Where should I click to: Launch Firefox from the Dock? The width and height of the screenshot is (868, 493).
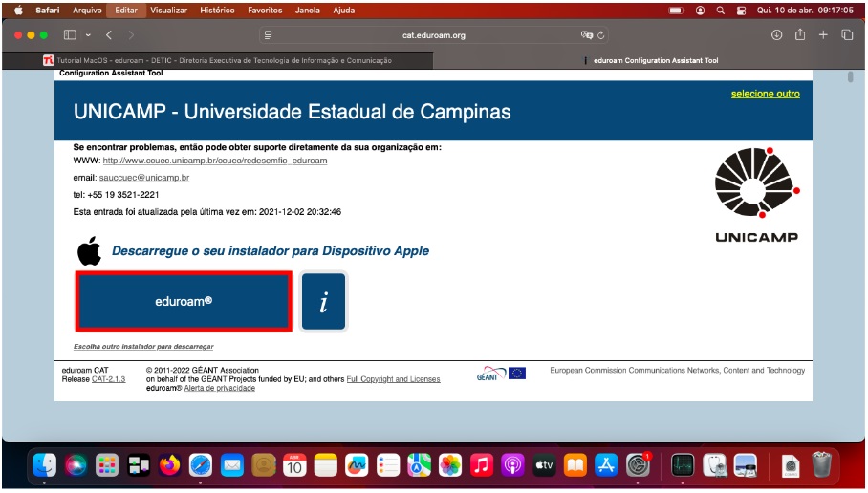169,465
